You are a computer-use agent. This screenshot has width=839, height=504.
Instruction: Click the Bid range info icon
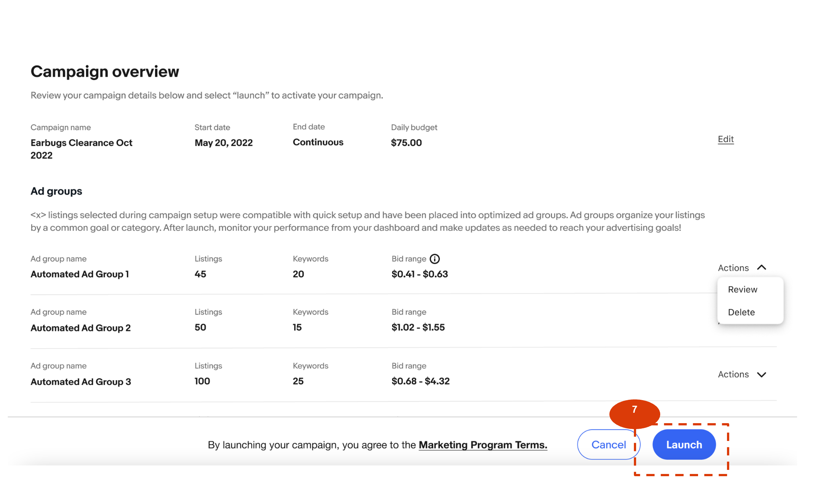[x=434, y=259]
